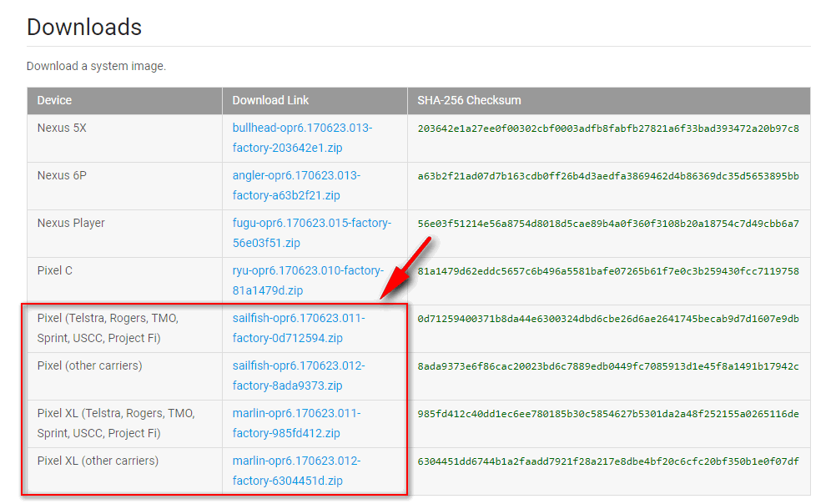
Task: Click the fugu-opr6 Nexus Player download link
Action: click(x=311, y=233)
